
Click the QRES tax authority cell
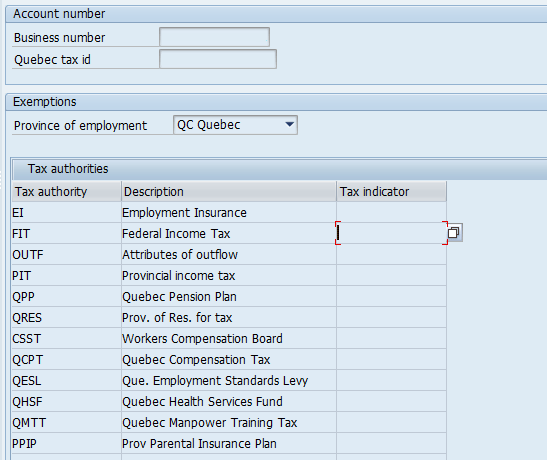(66, 317)
